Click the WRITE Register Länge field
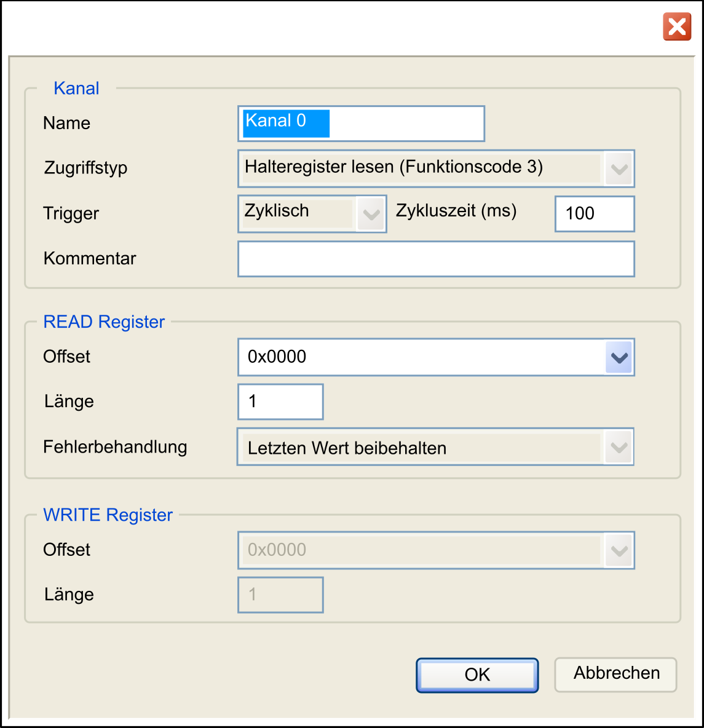 click(x=280, y=595)
